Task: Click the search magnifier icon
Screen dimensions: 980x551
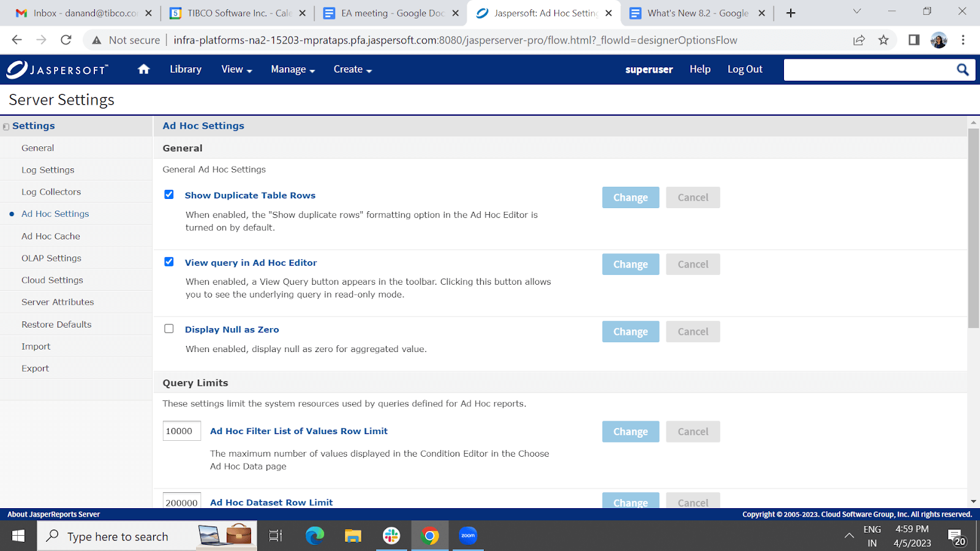Action: tap(963, 70)
